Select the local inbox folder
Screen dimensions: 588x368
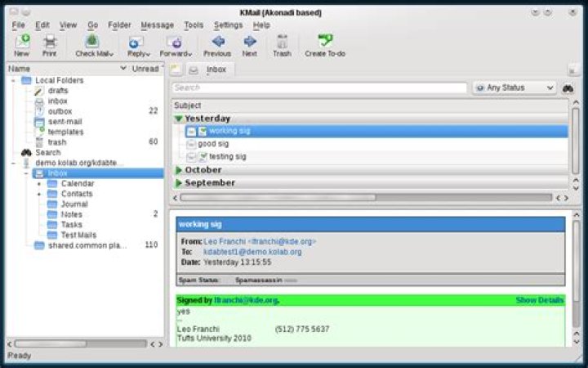57,101
